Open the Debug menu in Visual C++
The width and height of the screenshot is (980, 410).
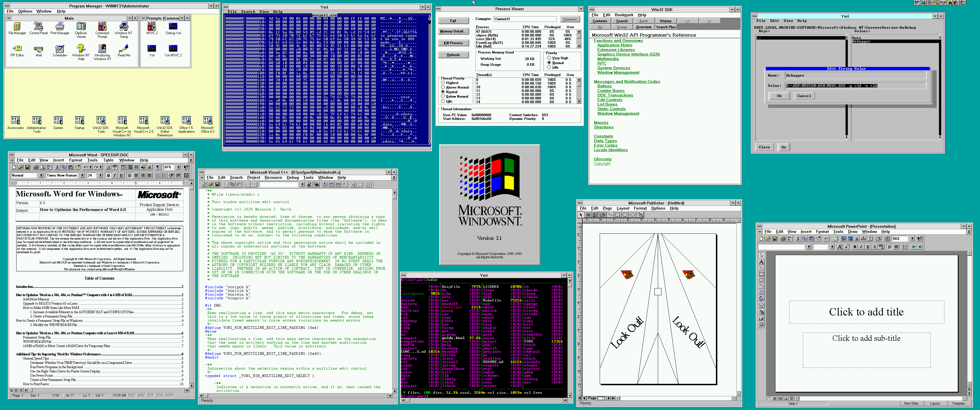coord(293,178)
